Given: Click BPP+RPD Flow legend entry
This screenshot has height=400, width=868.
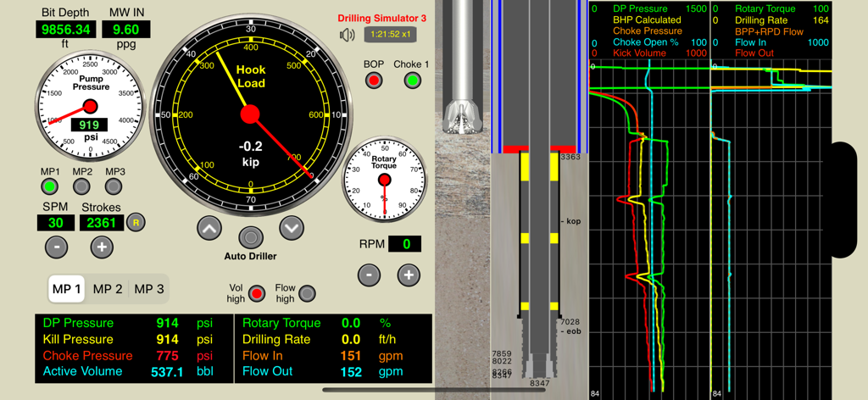Looking at the screenshot, I should point(770,31).
